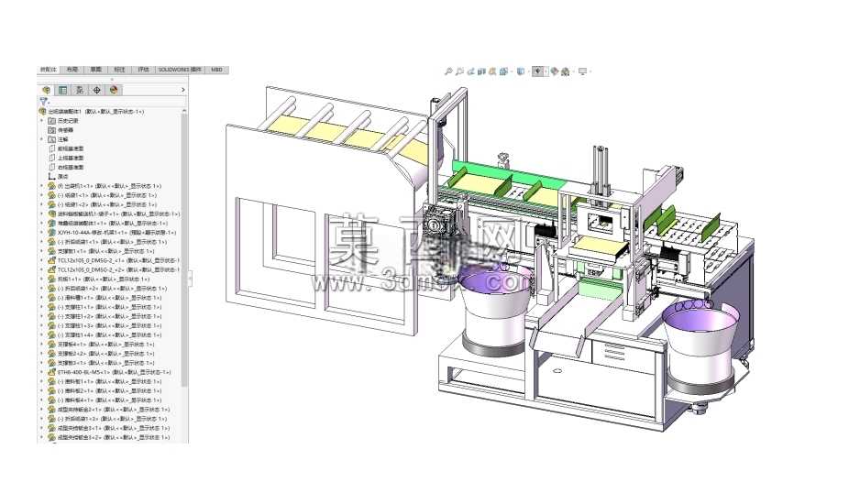Open the View Orientation icon
Image resolution: width=849 pixels, height=504 pixels.
(x=503, y=71)
